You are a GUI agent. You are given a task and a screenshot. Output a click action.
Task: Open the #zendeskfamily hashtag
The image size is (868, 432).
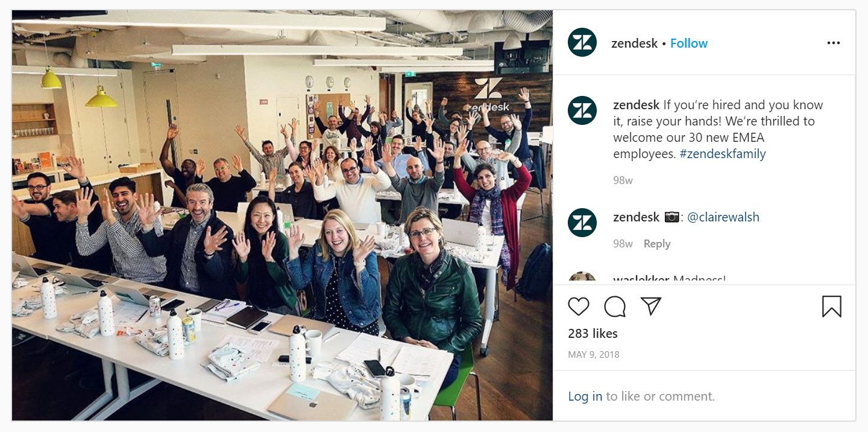point(723,154)
